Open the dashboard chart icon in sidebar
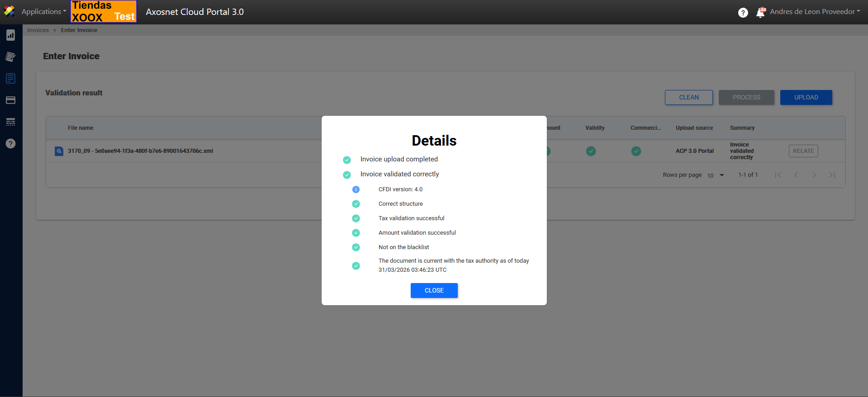This screenshot has width=868, height=397. point(10,35)
